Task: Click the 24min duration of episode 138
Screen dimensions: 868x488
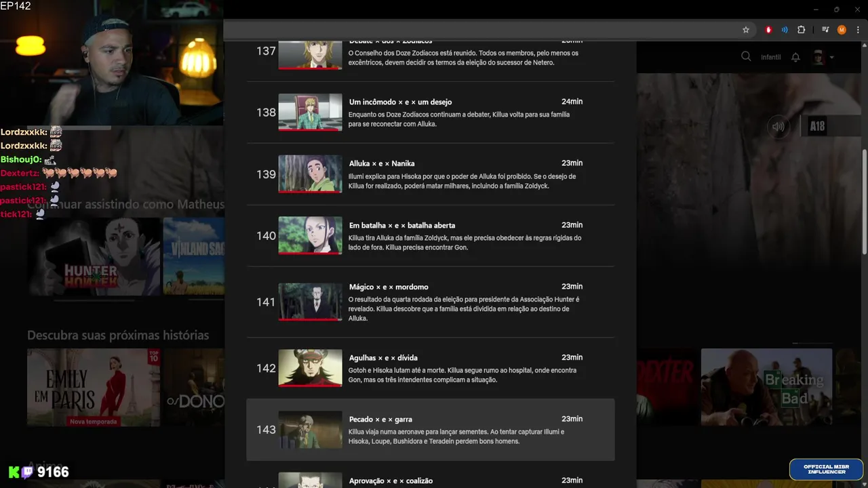Action: click(x=572, y=102)
